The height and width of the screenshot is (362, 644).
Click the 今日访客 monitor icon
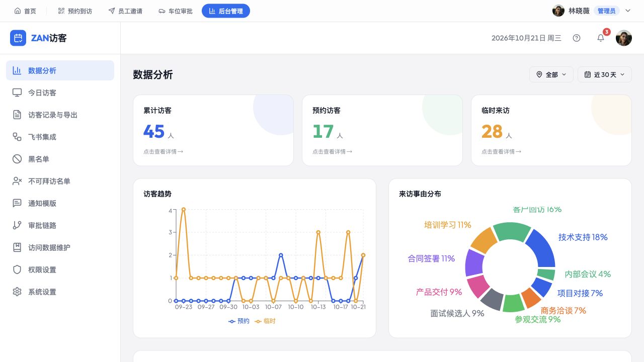pyautogui.click(x=17, y=93)
